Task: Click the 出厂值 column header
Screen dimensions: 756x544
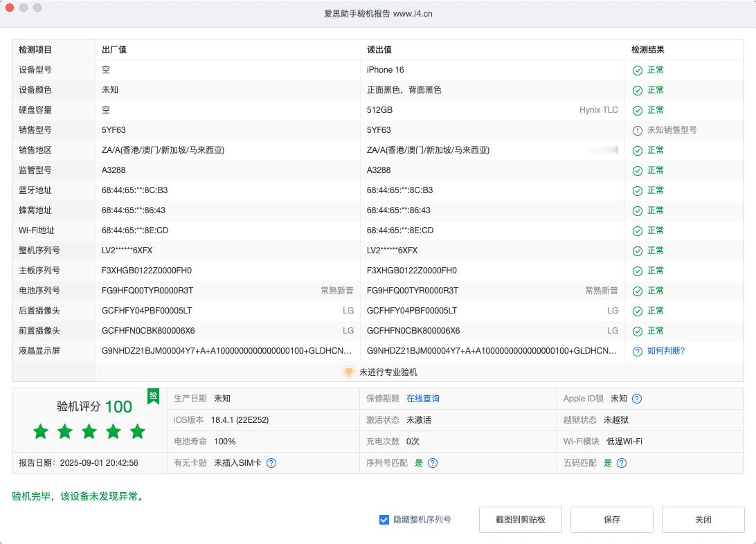Action: [114, 50]
